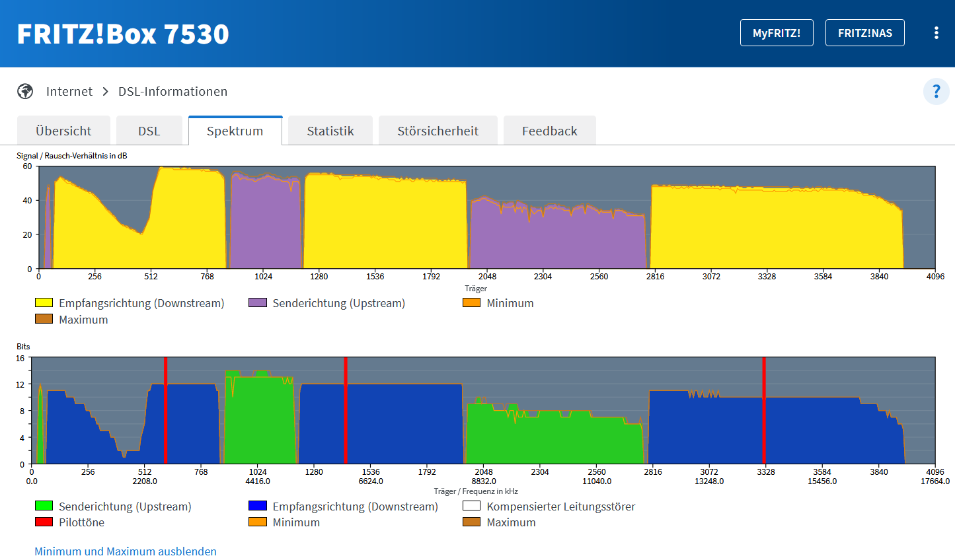This screenshot has height=560, width=955.
Task: Open MyFRITZ! page
Action: tap(777, 33)
